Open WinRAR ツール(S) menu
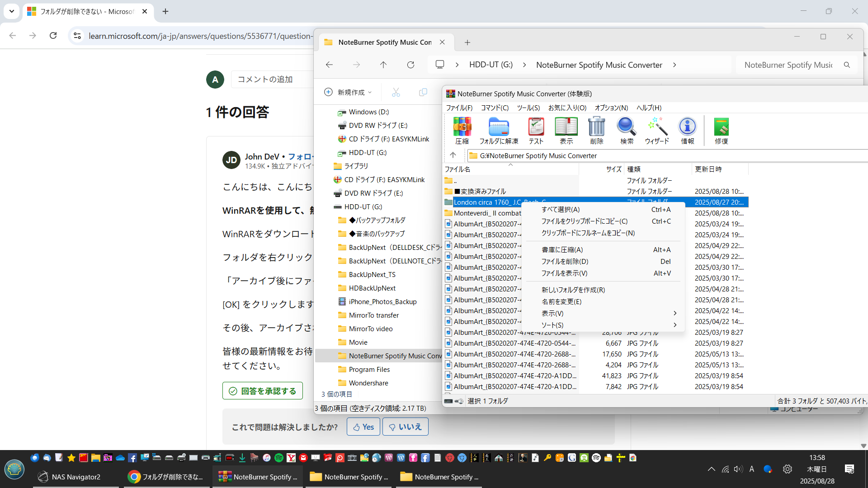This screenshot has height=488, width=868. point(528,108)
